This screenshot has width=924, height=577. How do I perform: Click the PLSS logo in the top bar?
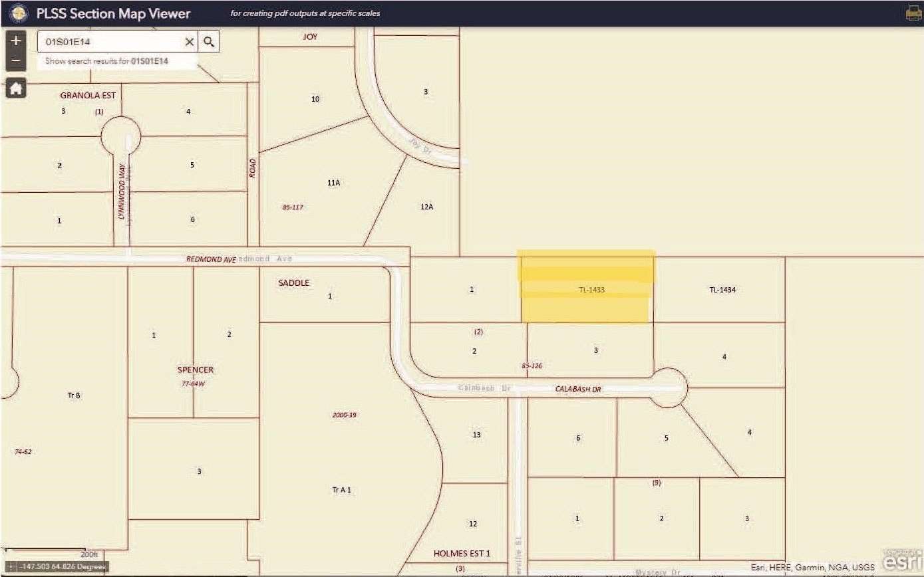[18, 13]
